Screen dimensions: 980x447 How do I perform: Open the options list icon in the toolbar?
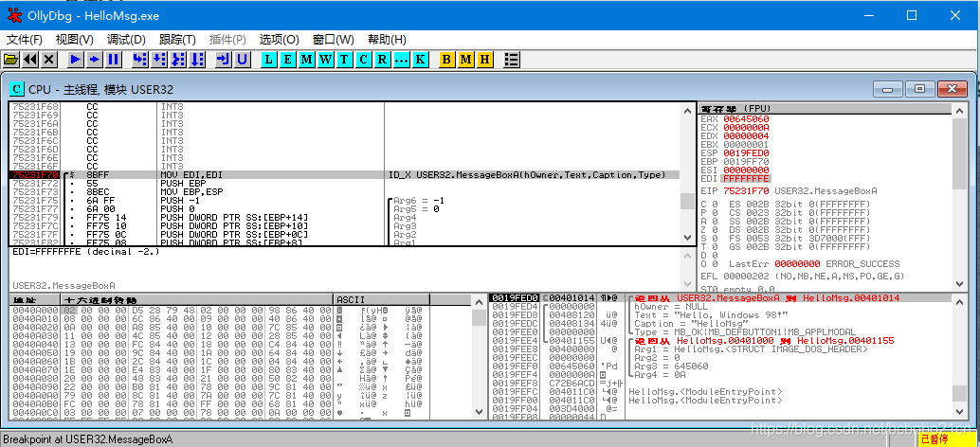511,60
